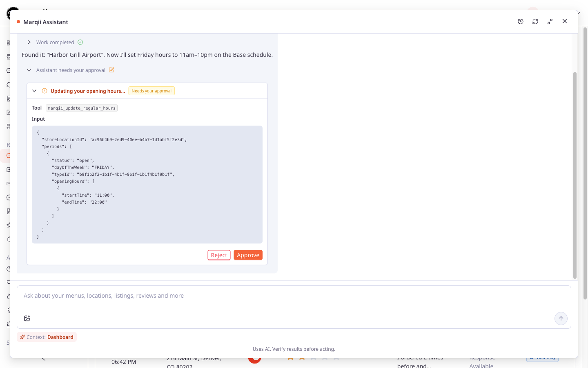The width and height of the screenshot is (588, 368).
Task: Collapse the Assistant needs your approval section
Action: pos(29,70)
